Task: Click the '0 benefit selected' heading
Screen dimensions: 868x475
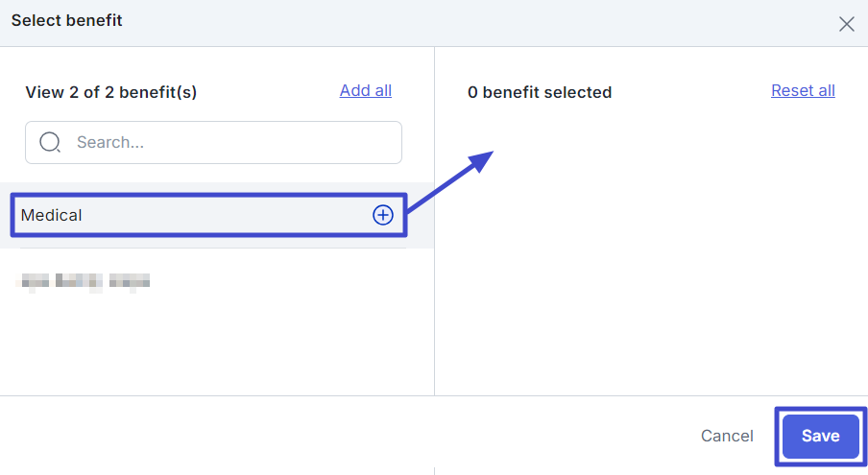Action: tap(539, 92)
